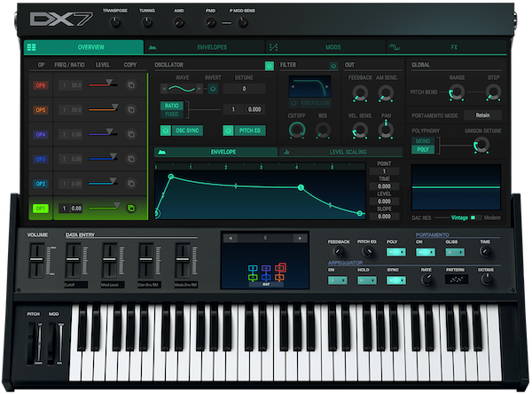The height and width of the screenshot is (394, 532).
Task: Click the previous filter type arrow
Action: click(293, 87)
